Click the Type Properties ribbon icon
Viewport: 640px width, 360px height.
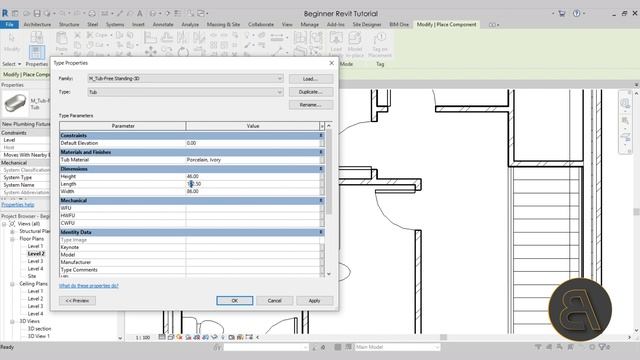(36, 52)
